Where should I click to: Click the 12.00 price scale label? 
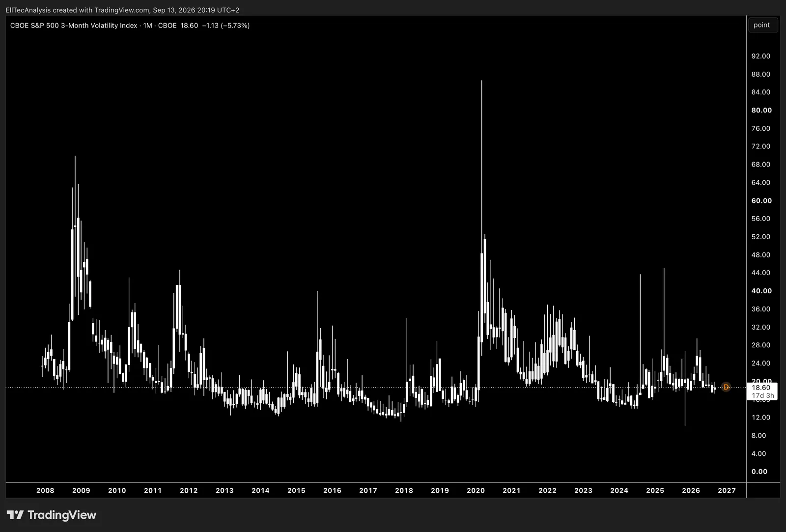(760, 417)
